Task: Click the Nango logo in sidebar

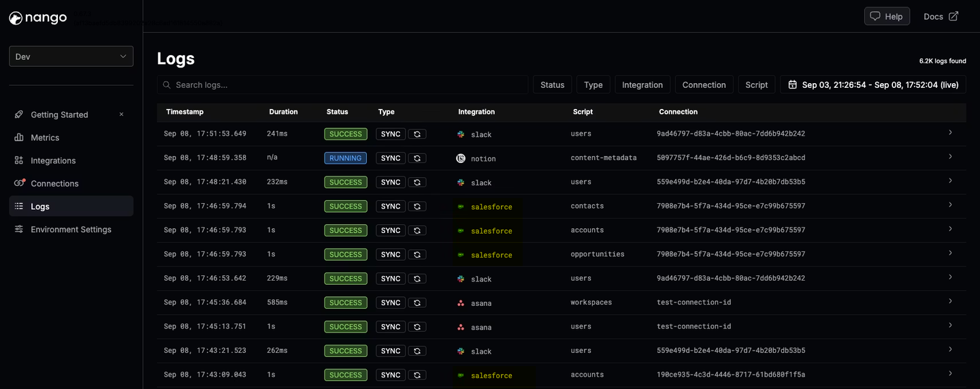Action: (38, 18)
